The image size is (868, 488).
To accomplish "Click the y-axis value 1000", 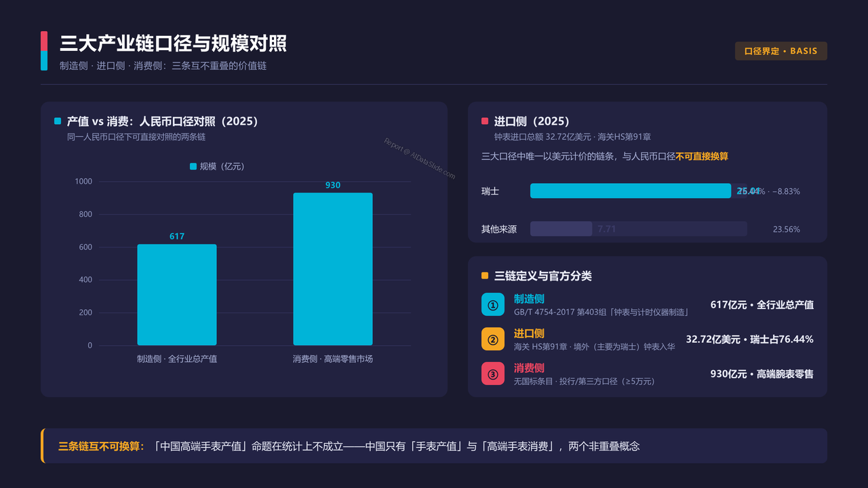I will [x=83, y=182].
